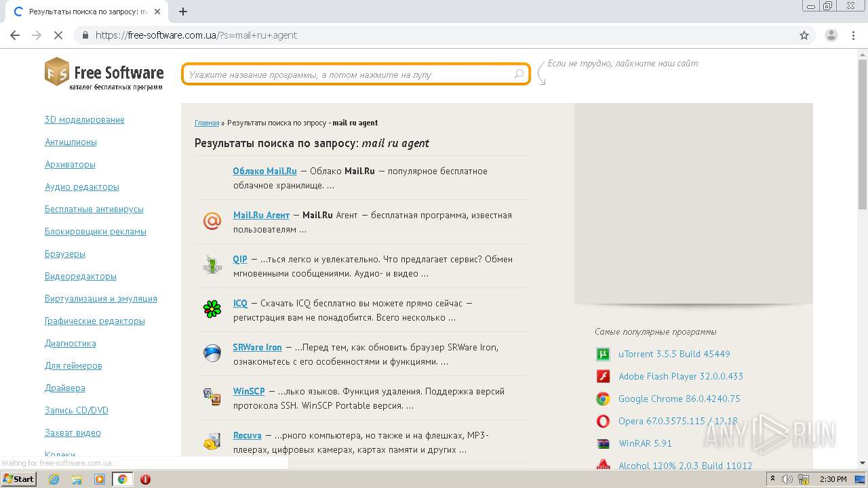Open the ICQ result link
This screenshot has height=488, width=868.
pyautogui.click(x=240, y=303)
